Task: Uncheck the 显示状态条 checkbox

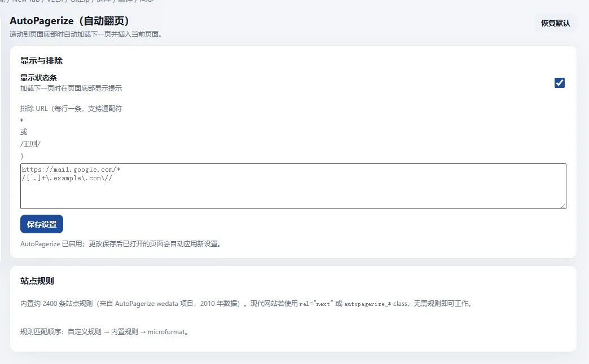Action: pyautogui.click(x=559, y=83)
